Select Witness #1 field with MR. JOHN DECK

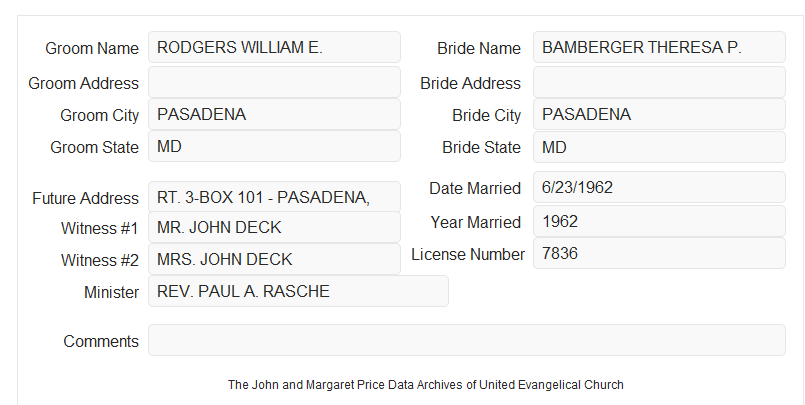click(274, 227)
